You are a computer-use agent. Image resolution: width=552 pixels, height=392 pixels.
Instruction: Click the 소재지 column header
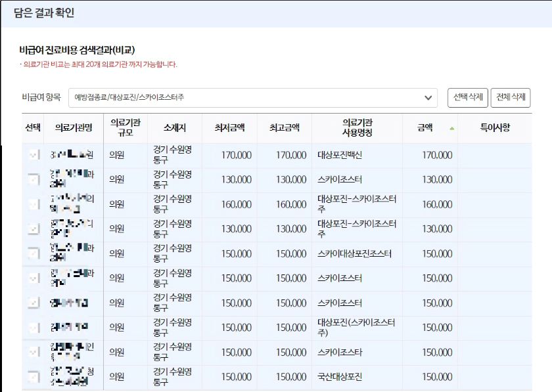tap(175, 128)
